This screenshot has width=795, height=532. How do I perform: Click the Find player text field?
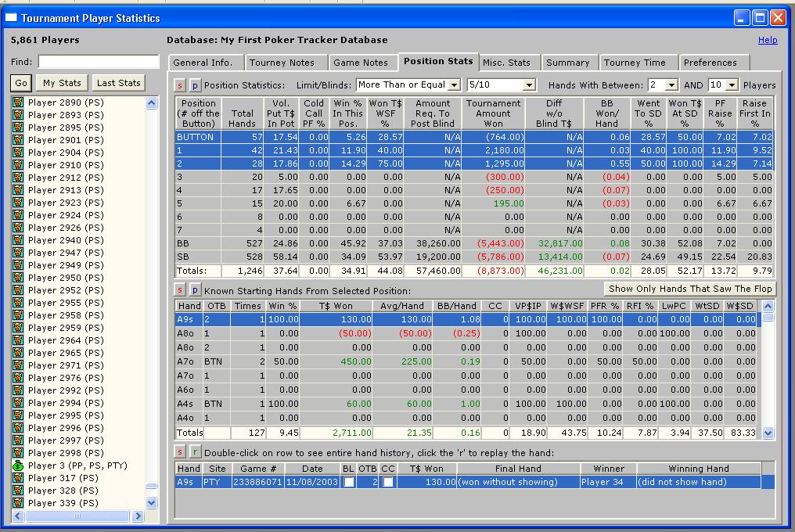click(99, 62)
